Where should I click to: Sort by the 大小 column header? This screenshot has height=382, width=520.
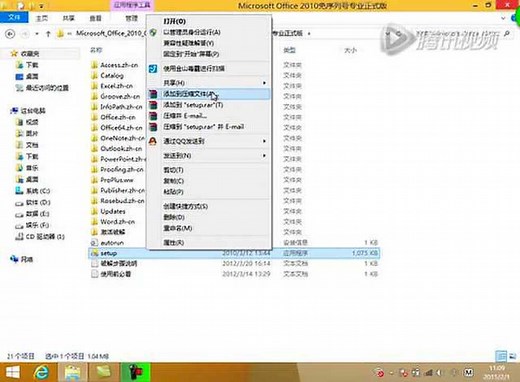pos(350,50)
